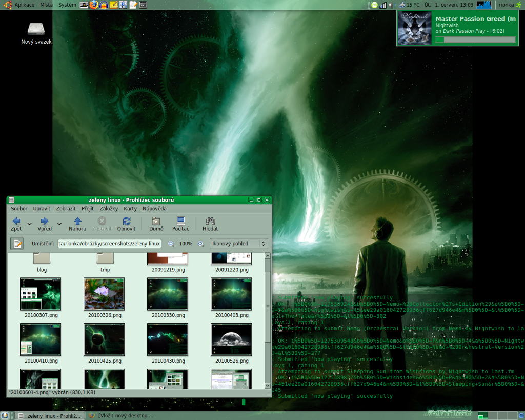
Task: Click the green round tray icon
Action: coord(374,5)
